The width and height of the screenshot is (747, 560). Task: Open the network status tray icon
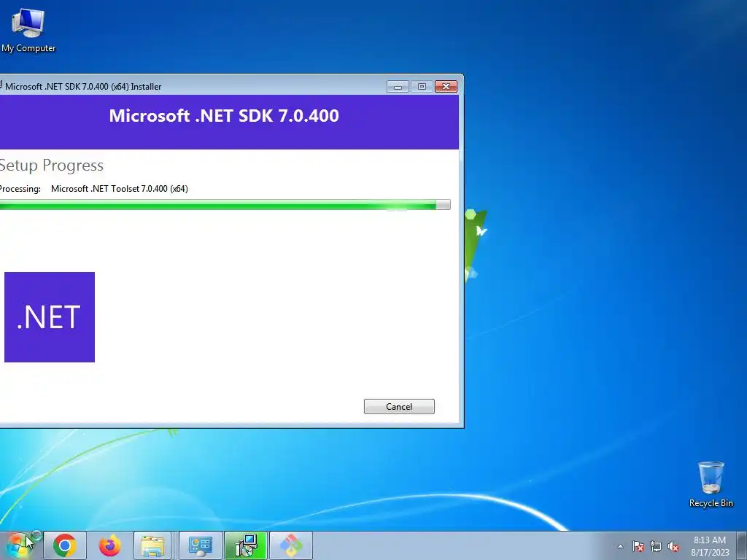click(x=656, y=546)
